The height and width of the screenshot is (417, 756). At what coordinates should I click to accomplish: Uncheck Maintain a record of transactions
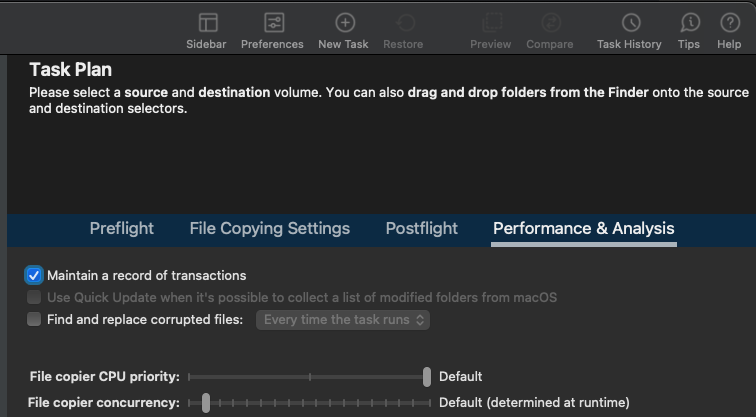(x=35, y=275)
